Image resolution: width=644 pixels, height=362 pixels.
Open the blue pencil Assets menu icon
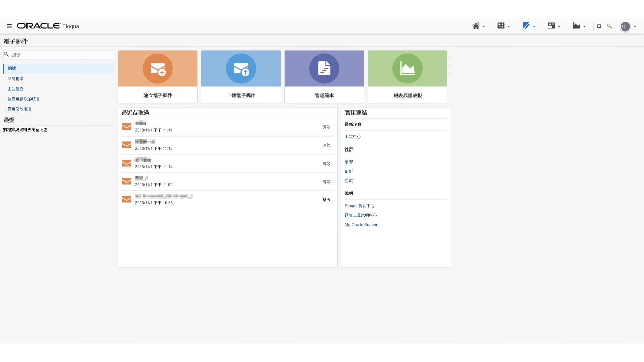tap(526, 26)
